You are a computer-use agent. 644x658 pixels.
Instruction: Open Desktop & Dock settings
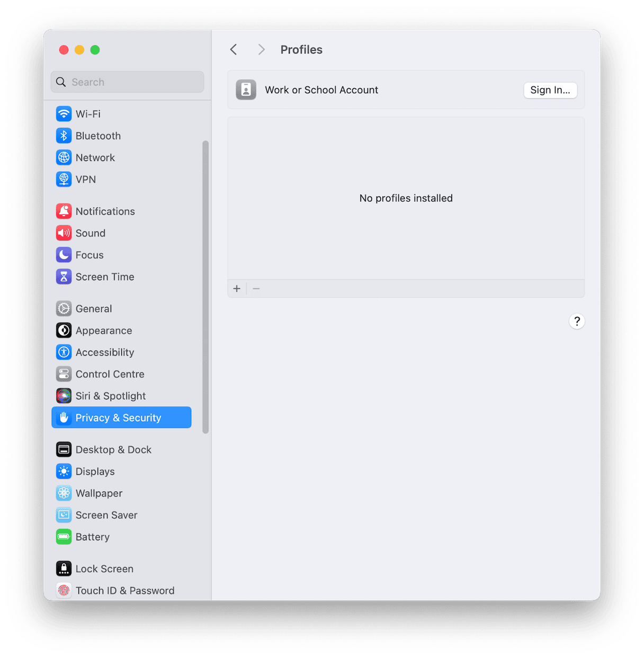[x=113, y=450]
